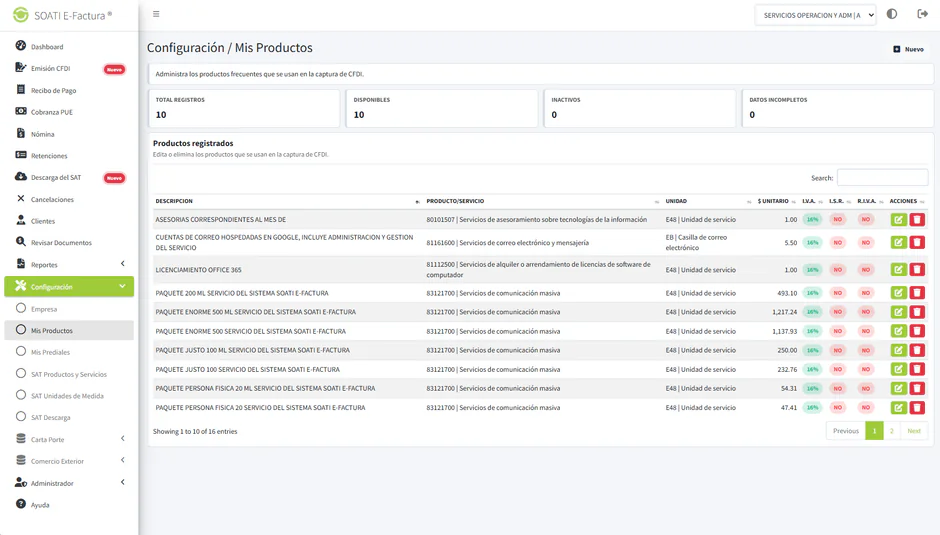Click the Revisar Documentos search icon
The width and height of the screenshot is (940, 535).
point(21,242)
